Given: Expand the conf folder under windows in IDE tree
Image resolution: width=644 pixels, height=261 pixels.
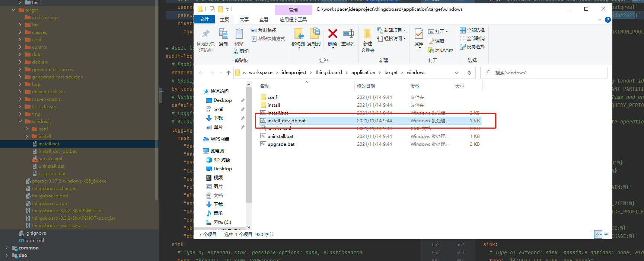Looking at the screenshot, I should click(x=27, y=129).
